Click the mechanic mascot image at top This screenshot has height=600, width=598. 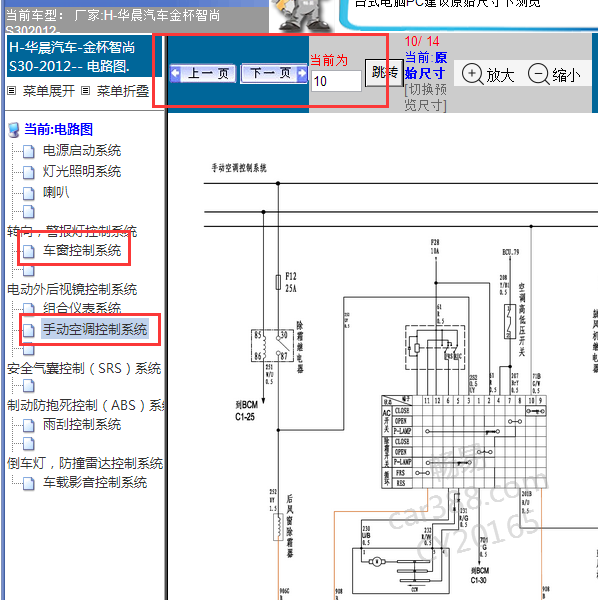(x=302, y=16)
